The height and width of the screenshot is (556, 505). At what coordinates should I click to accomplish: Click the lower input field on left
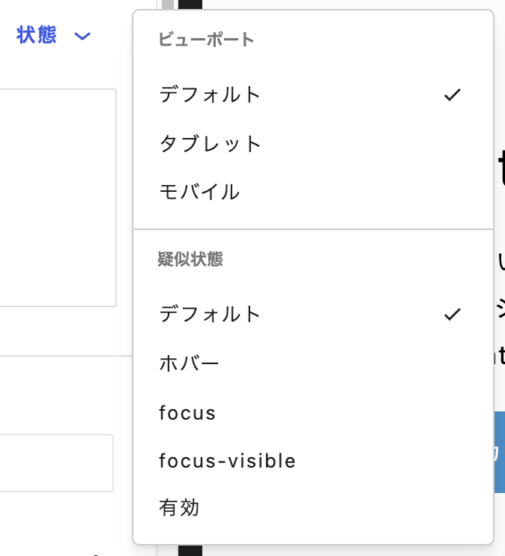(57, 463)
